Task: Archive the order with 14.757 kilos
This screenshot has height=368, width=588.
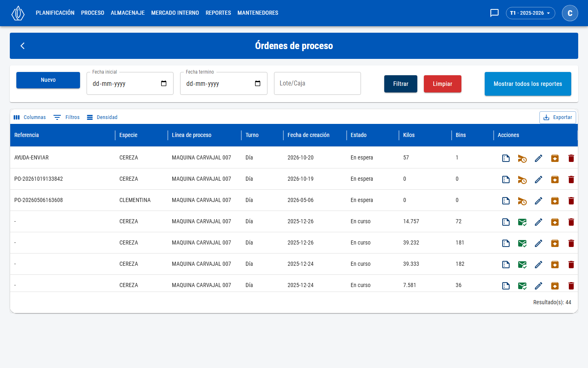Action: (x=555, y=222)
